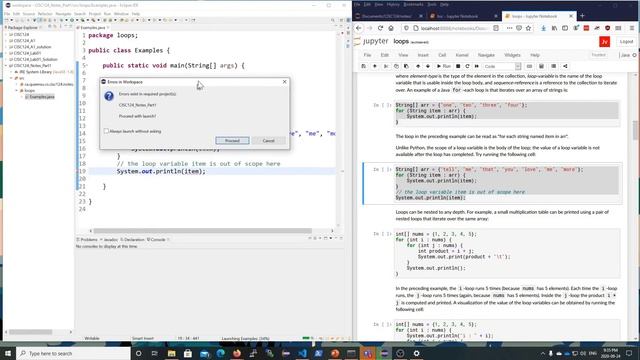Open the page actions three-dot menu

(509, 28)
